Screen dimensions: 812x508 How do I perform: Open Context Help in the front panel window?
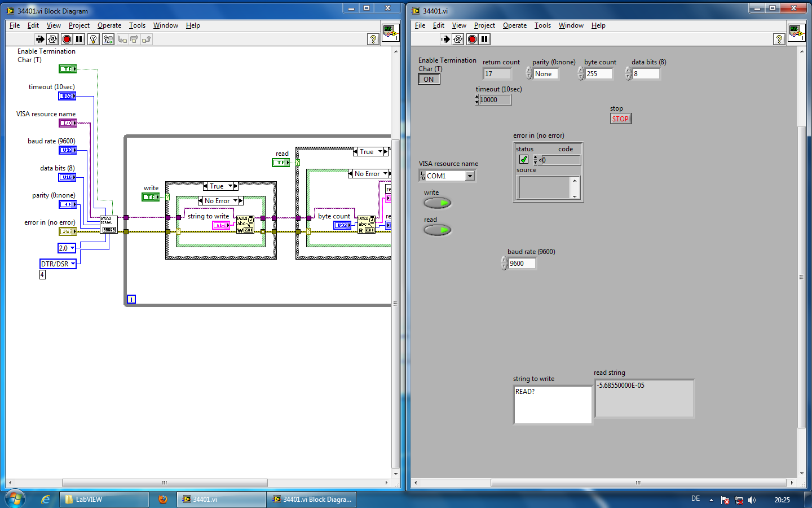[x=779, y=39]
